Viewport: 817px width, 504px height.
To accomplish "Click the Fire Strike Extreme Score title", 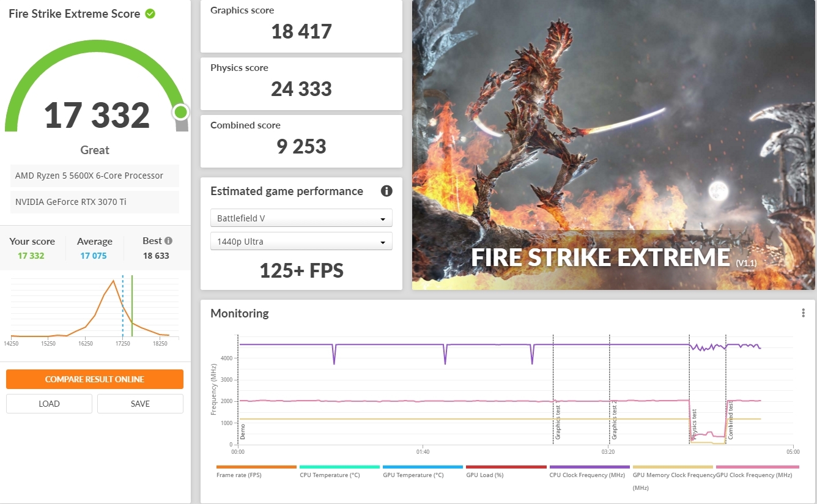I will pyautogui.click(x=75, y=13).
